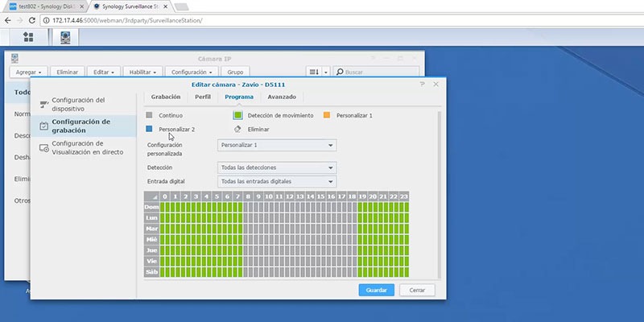Switch to the Avanzado tab
This screenshot has width=644, height=322.
(282, 97)
